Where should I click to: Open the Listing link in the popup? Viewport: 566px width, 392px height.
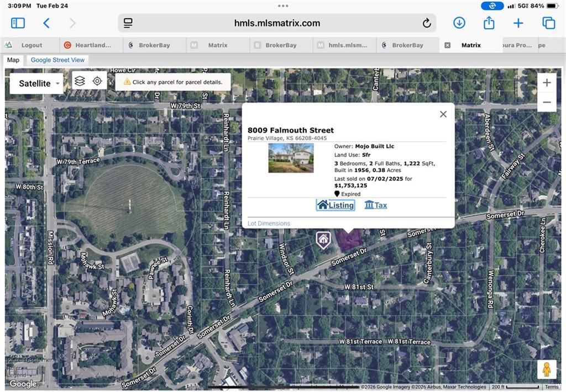tap(336, 205)
